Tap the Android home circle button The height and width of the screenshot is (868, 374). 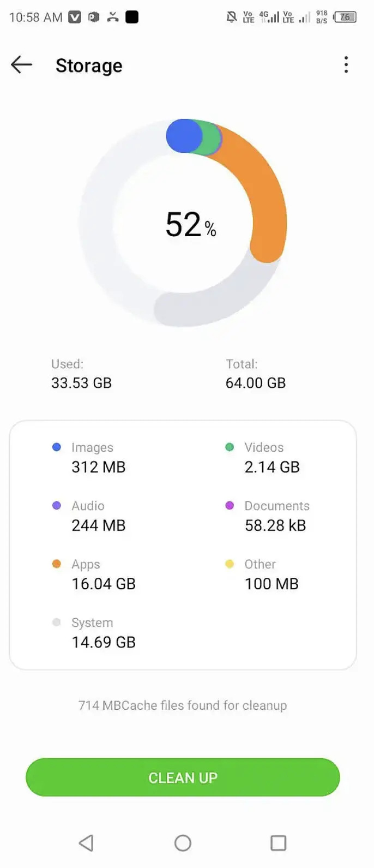pos(183,843)
